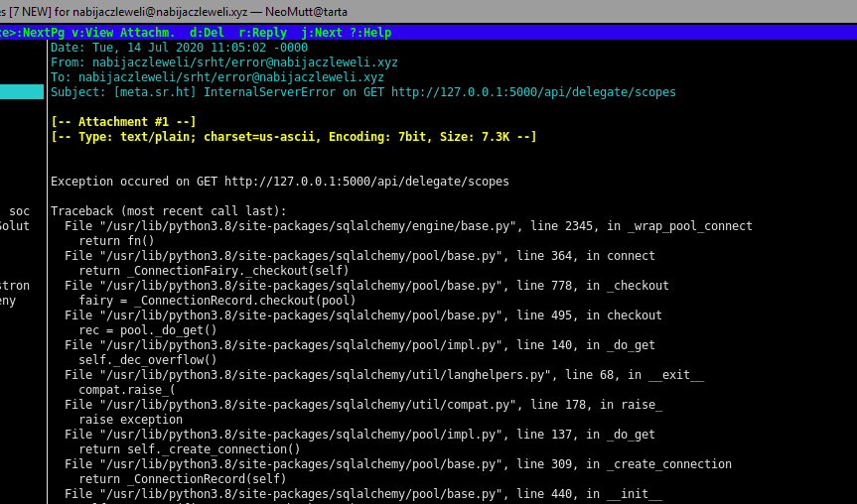Click the Date header line
The width and height of the screenshot is (857, 504).
(179, 48)
